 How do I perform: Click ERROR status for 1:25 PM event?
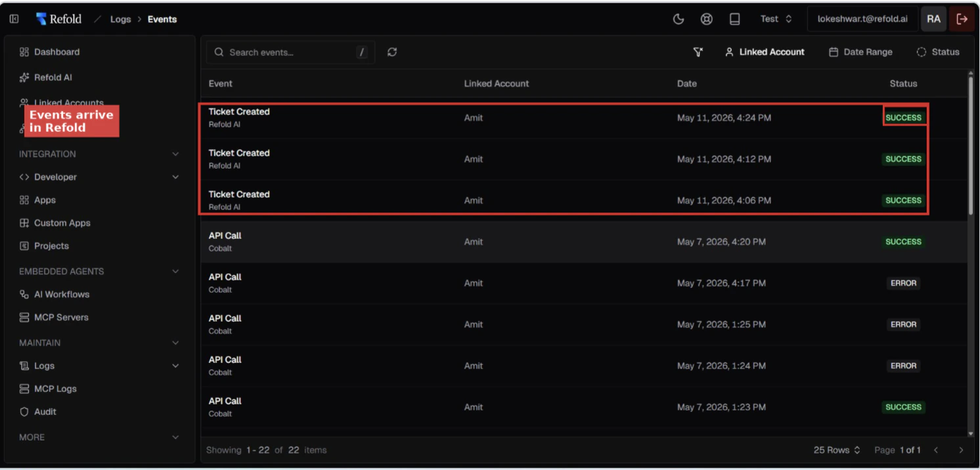click(x=903, y=324)
